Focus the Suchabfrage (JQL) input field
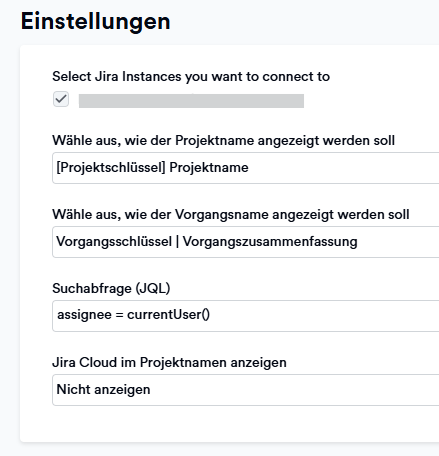The width and height of the screenshot is (439, 456). [246, 316]
